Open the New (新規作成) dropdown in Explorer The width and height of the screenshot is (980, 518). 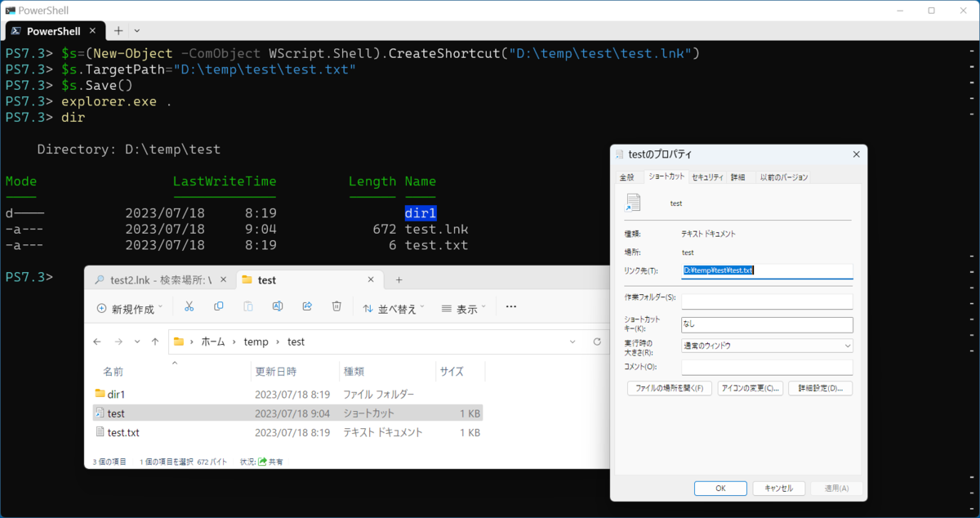coord(130,308)
